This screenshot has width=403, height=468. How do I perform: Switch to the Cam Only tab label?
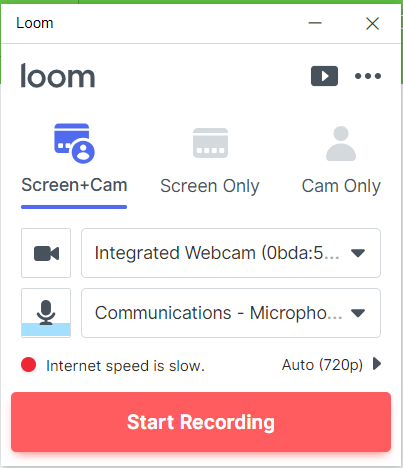click(x=341, y=186)
